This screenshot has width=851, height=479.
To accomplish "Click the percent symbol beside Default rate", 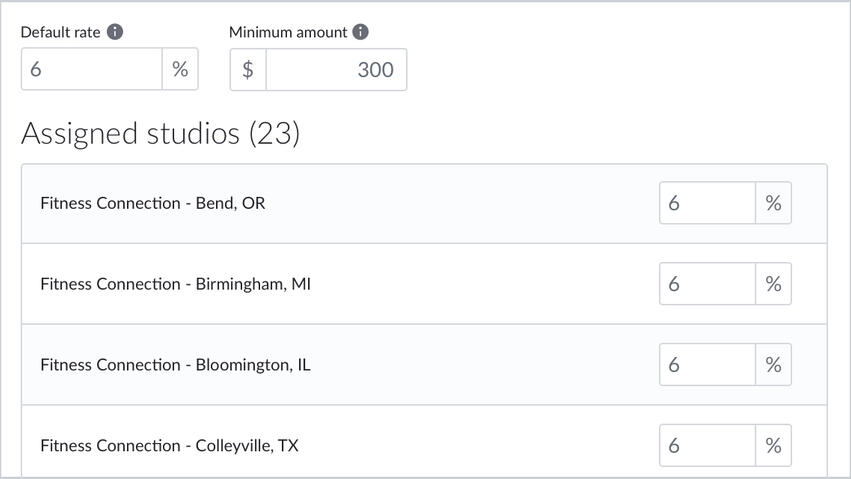I will (180, 69).
